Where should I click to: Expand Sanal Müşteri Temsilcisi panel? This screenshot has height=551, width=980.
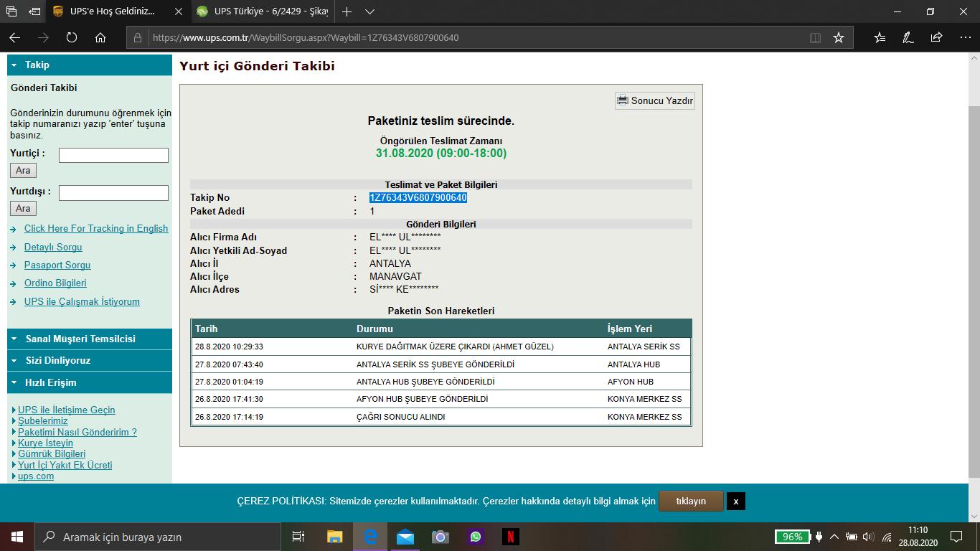(90, 339)
